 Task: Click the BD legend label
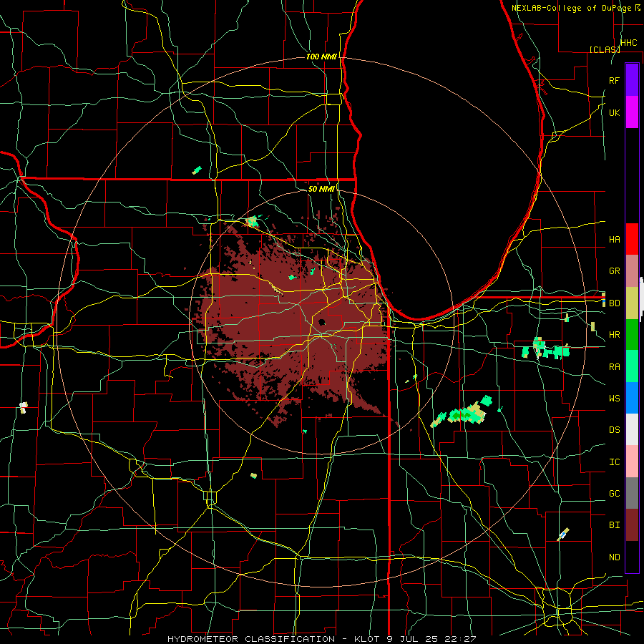[x=614, y=303]
